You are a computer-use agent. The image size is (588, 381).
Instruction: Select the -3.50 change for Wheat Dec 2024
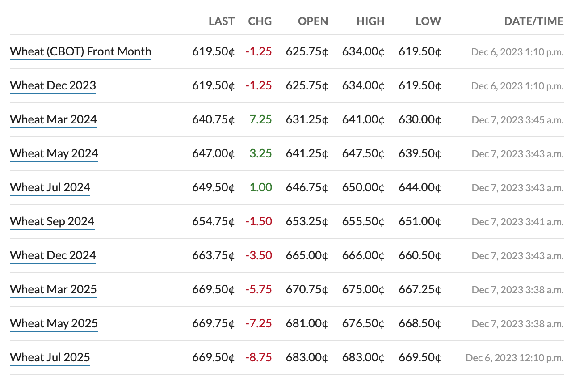coord(258,256)
